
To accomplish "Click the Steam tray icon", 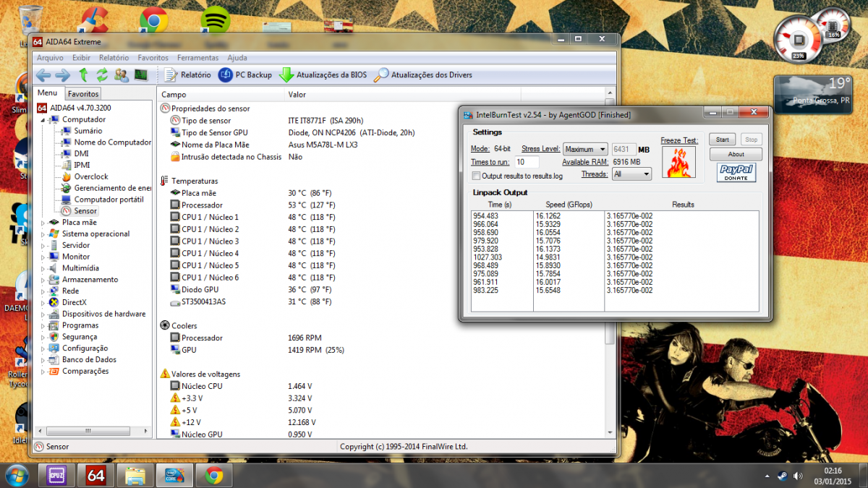I will pyautogui.click(x=782, y=476).
